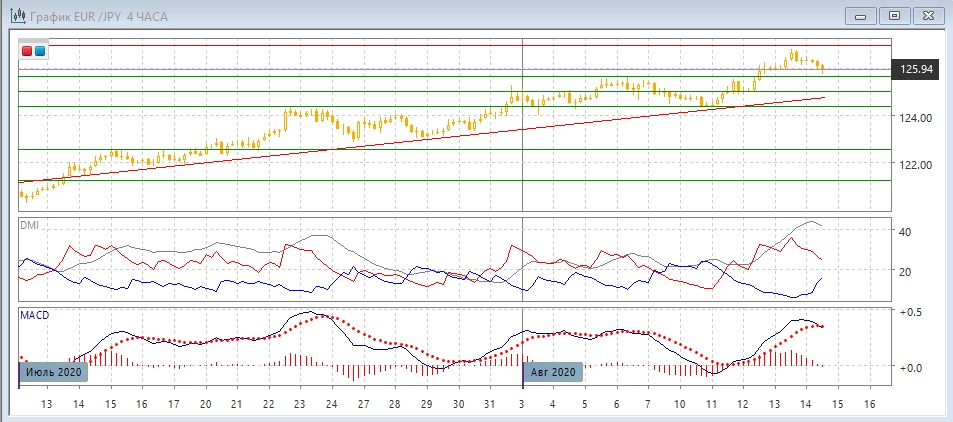Viewport: 953px width, 422px height.
Task: Click the 40 level on DMI scale
Action: pos(905,231)
